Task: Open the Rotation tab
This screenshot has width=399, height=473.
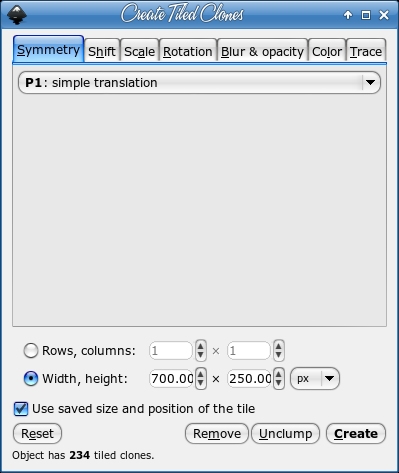Action: coord(188,51)
